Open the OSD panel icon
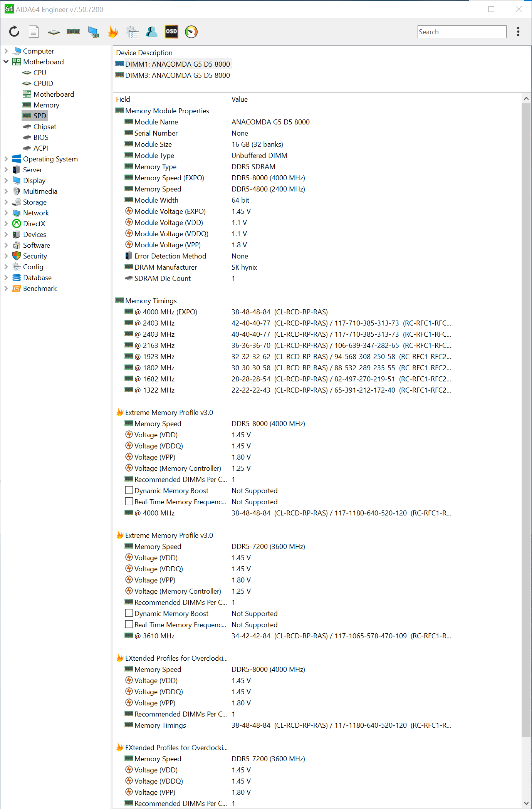Viewport: 532px width, 809px height. pyautogui.click(x=171, y=32)
